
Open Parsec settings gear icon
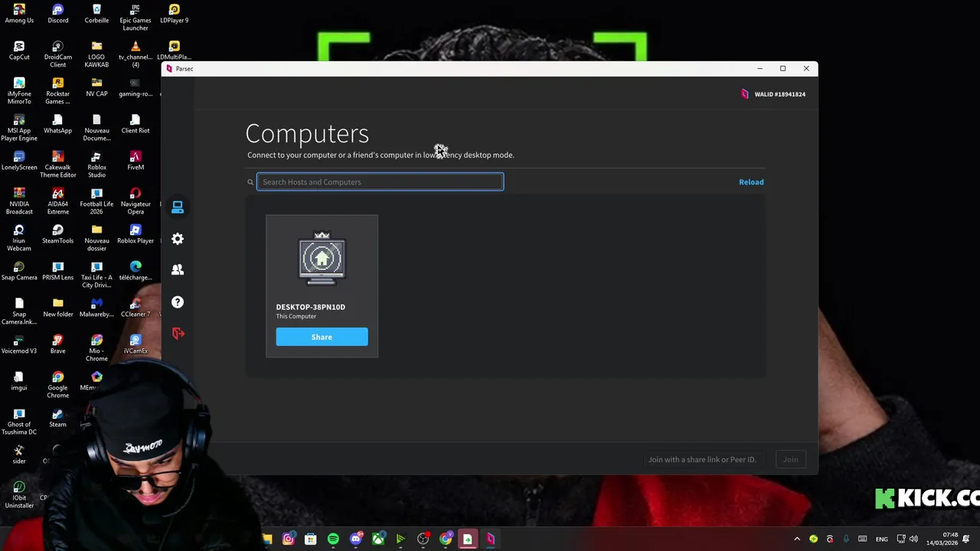coord(178,239)
